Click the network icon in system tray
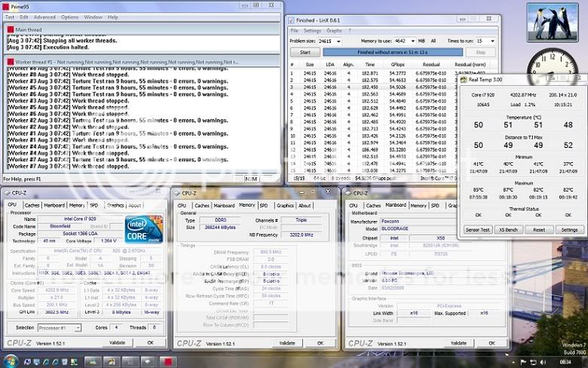Screen dimensions: 588x368 533,362
